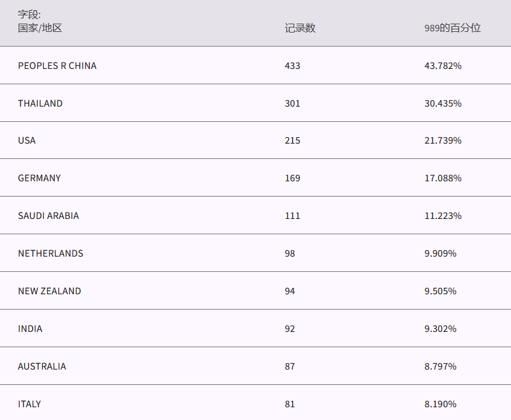Select the SAUDI ARABIA entry

coord(48,216)
